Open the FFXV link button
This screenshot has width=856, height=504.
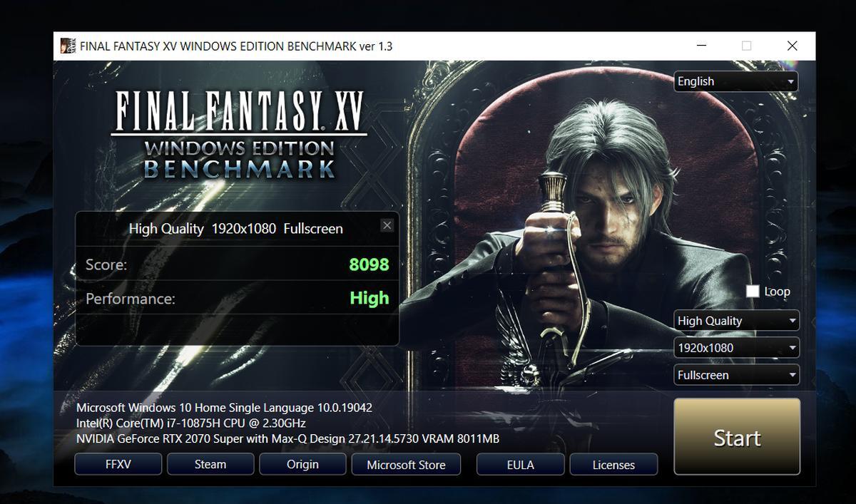(118, 464)
